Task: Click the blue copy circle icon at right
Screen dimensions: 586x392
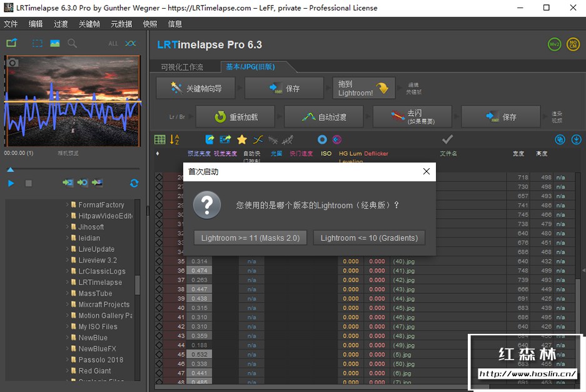Action: click(x=560, y=140)
